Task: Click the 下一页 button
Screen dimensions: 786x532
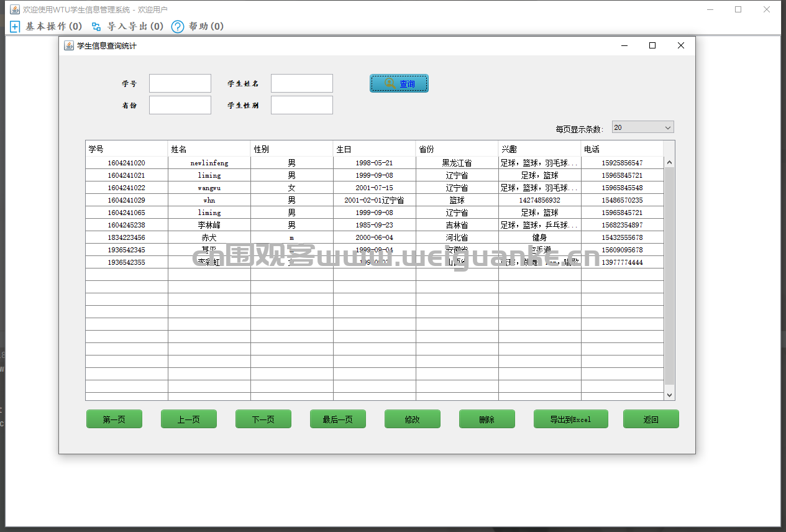Action: [x=263, y=420]
